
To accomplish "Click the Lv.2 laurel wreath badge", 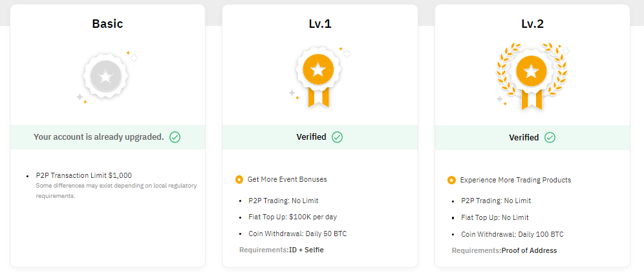I will tap(531, 73).
